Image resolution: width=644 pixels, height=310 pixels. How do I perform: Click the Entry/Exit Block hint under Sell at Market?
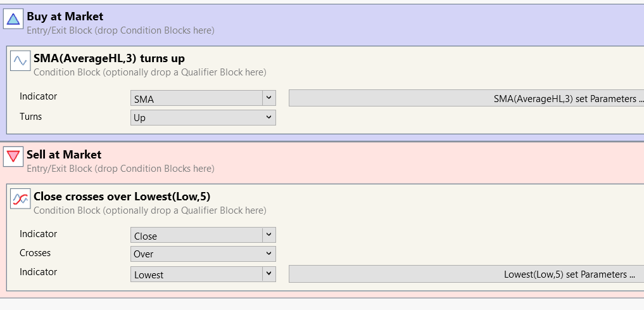(x=120, y=168)
